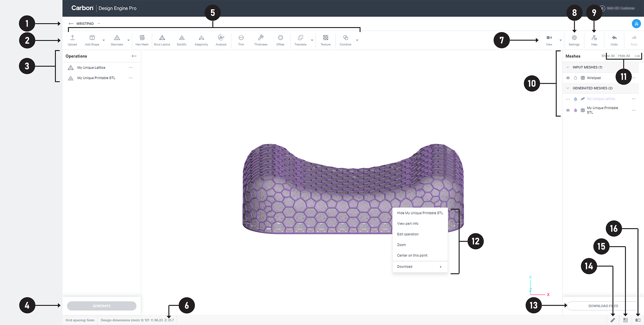Viewport: 644px width, 325px height.
Task: Click the View camera icon
Action: point(549,38)
